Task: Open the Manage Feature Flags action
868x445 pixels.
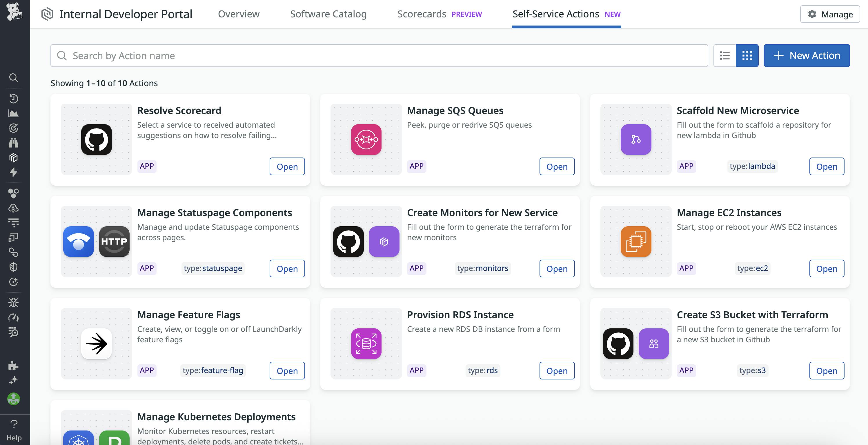Action: pos(287,370)
